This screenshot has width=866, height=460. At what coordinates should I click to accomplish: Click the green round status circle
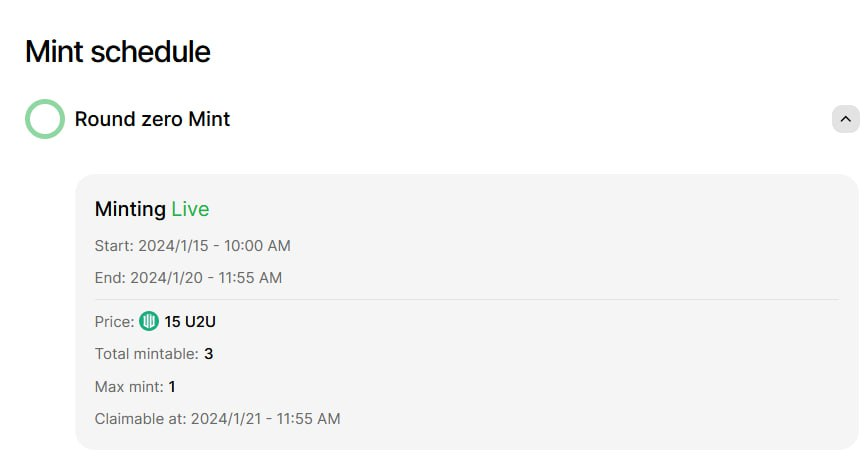pyautogui.click(x=45, y=119)
